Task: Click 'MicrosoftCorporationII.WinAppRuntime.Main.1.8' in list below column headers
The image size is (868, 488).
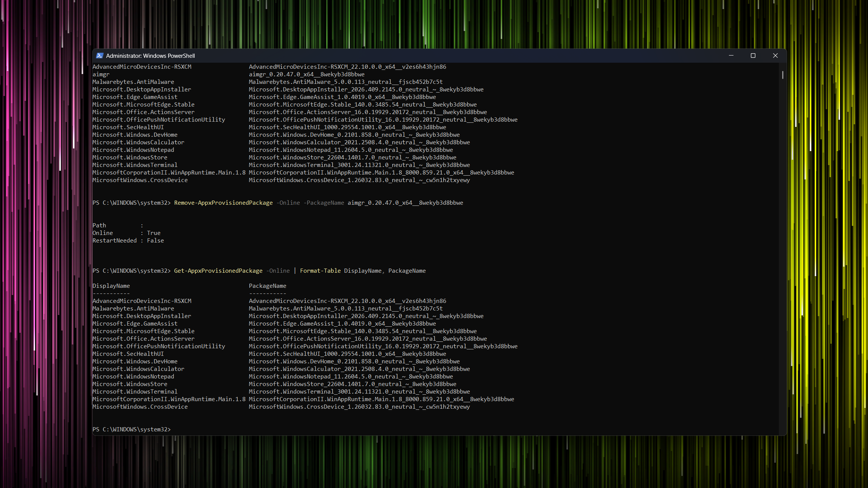Action: (x=169, y=399)
